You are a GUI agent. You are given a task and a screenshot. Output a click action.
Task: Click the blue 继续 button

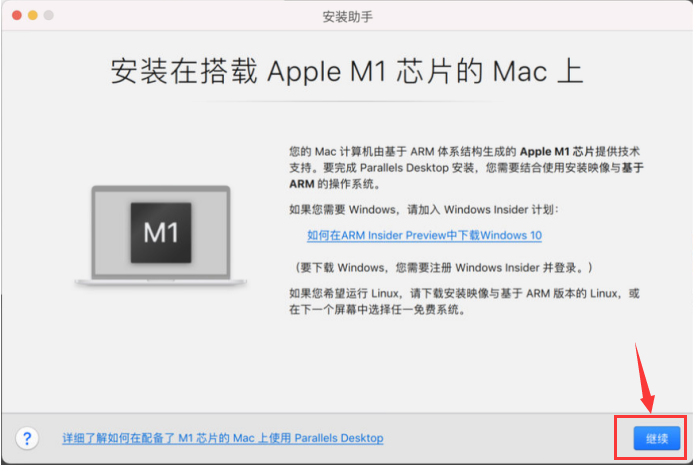[x=656, y=438]
